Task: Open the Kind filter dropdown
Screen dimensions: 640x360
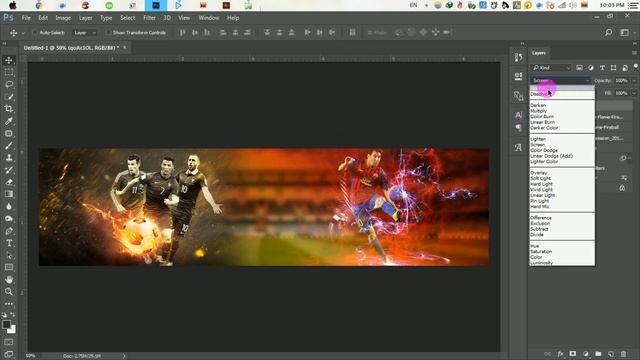Action: (x=551, y=68)
